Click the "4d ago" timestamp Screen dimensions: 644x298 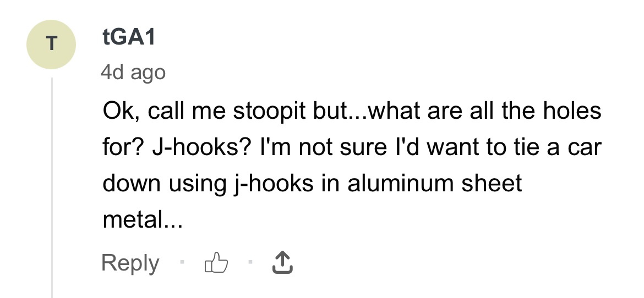(x=133, y=72)
